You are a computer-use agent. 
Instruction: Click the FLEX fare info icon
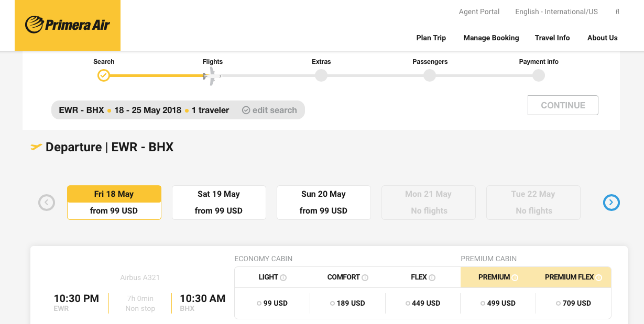[x=432, y=277]
